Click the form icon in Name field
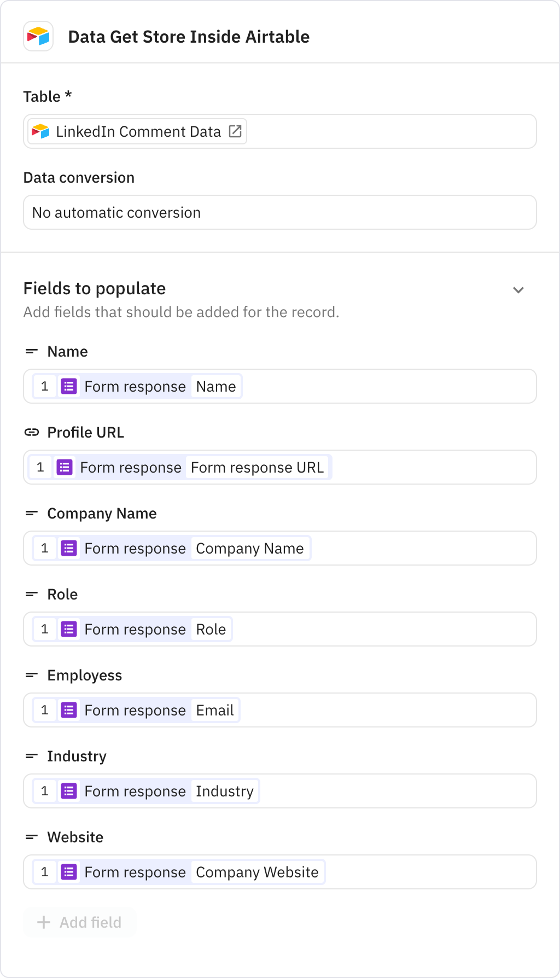The image size is (560, 978). click(x=69, y=386)
